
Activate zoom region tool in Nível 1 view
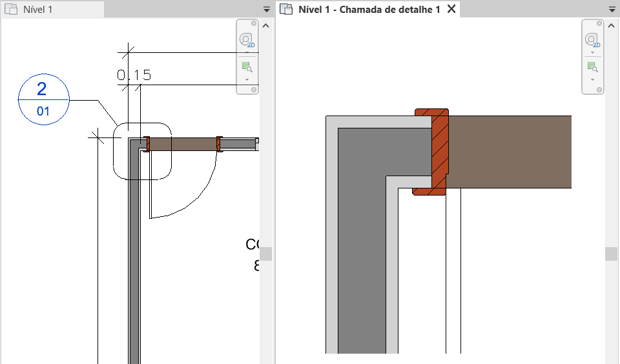coord(247,66)
